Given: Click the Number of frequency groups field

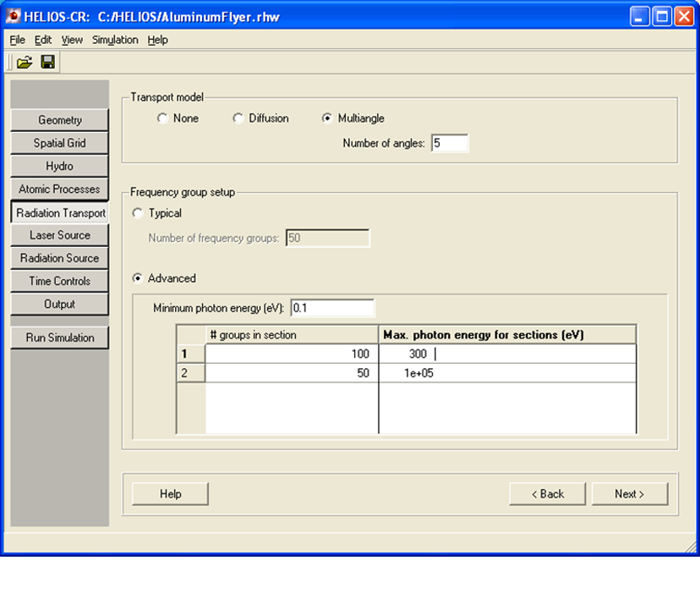Looking at the screenshot, I should (x=328, y=238).
